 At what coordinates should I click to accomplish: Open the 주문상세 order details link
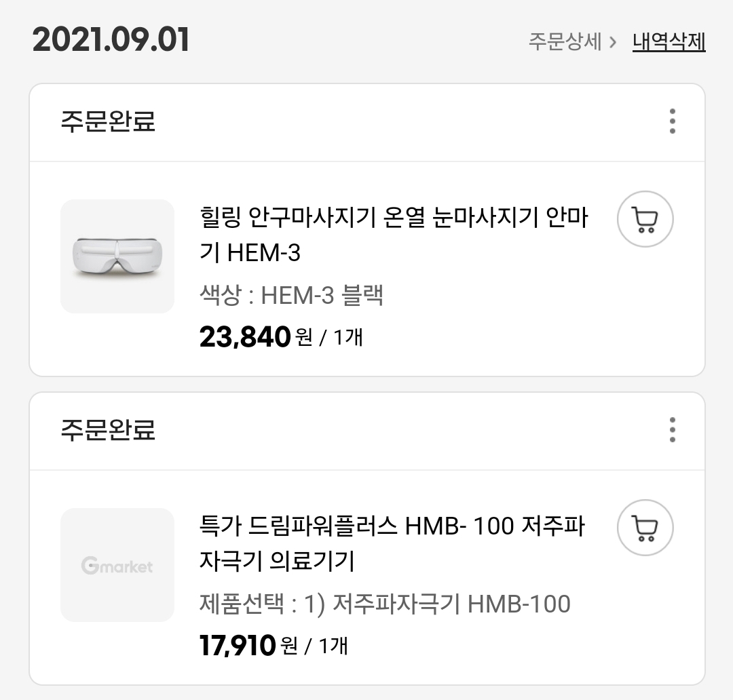(x=565, y=41)
